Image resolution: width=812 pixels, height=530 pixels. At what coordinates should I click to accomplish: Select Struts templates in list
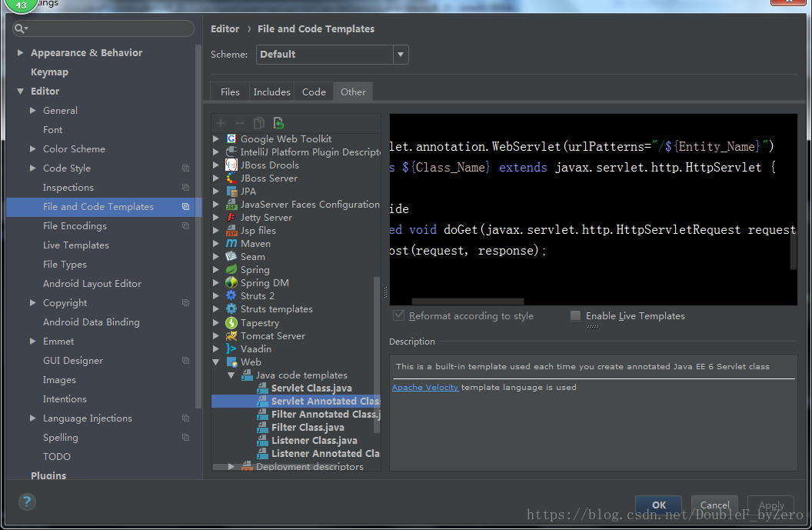[x=277, y=308]
